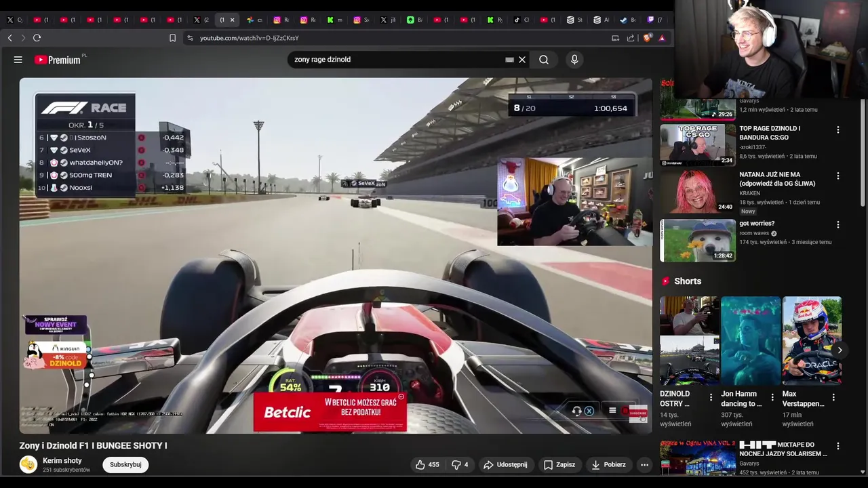This screenshot has width=868, height=488.
Task: Run the search with the magnifier icon
Action: pyautogui.click(x=544, y=60)
